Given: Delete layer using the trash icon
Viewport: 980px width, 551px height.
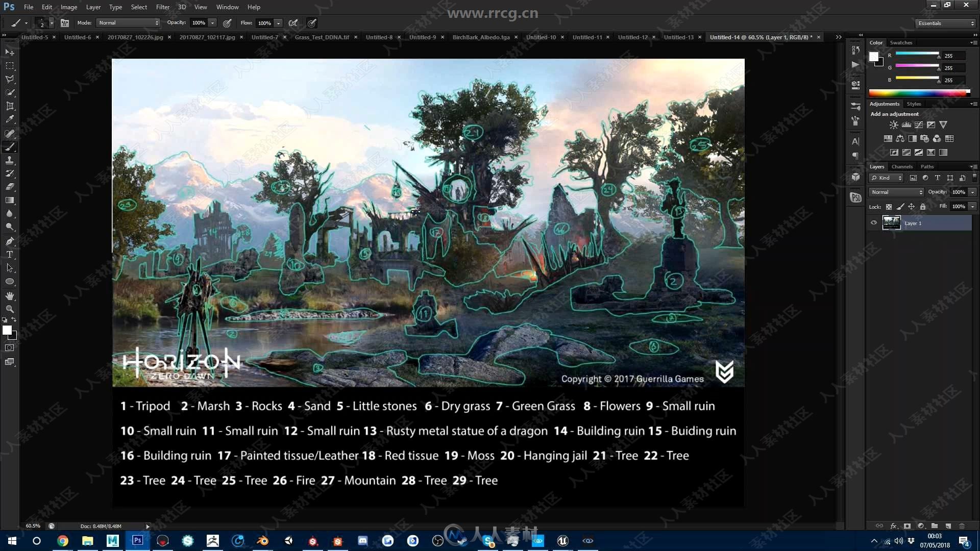Looking at the screenshot, I should point(962,526).
